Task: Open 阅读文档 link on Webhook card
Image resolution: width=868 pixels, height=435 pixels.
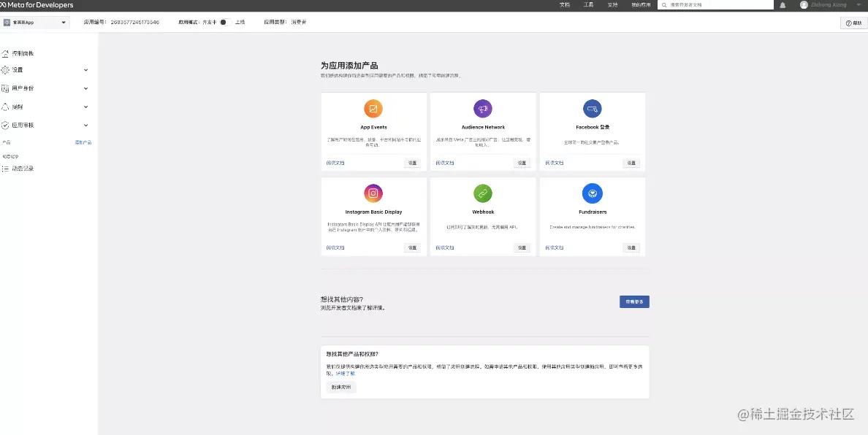Action: (445, 248)
